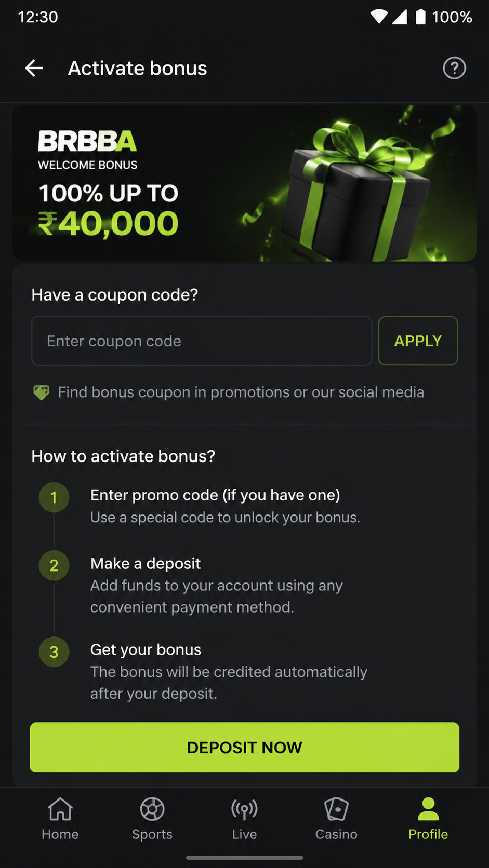The image size is (489, 868).
Task: Tap the Live broadcast signal icon
Action: coord(244,809)
